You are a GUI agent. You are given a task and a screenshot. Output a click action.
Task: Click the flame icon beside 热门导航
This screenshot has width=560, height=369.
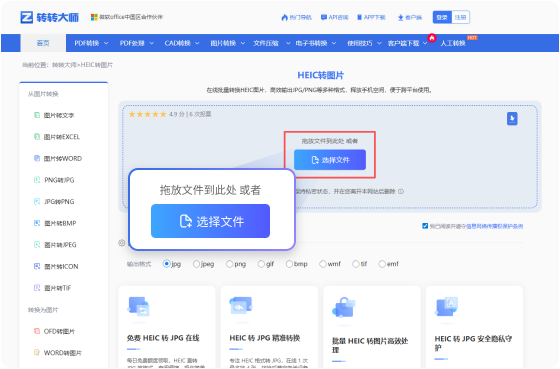[284, 18]
